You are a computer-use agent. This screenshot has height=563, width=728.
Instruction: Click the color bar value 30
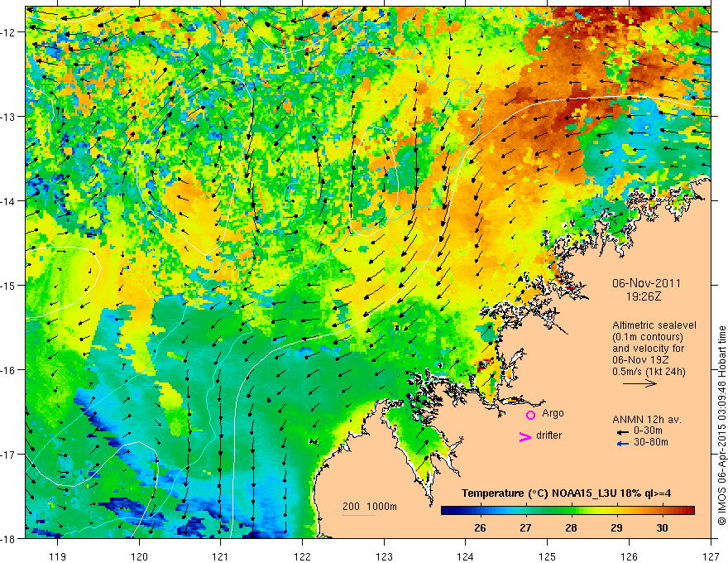click(x=662, y=527)
